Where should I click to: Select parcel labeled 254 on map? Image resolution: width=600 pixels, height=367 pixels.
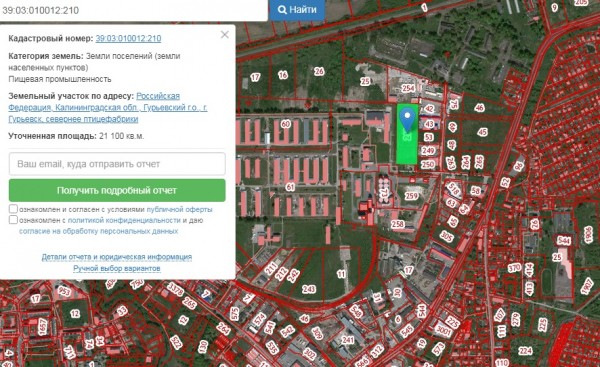(408, 88)
